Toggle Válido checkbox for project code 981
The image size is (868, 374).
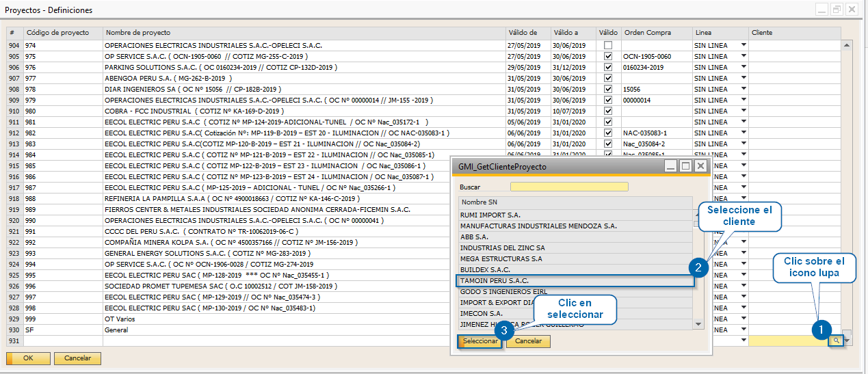pyautogui.click(x=608, y=122)
